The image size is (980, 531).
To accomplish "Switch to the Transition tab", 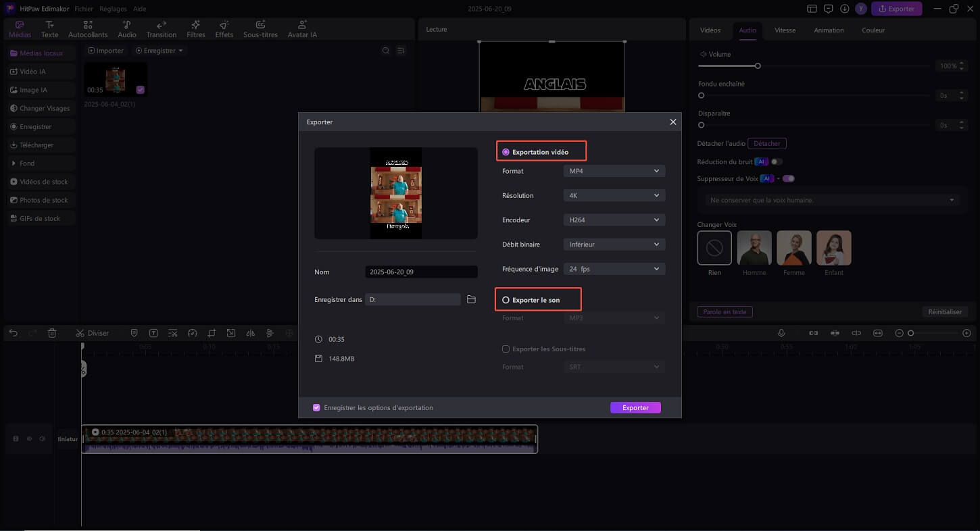I will click(x=161, y=29).
